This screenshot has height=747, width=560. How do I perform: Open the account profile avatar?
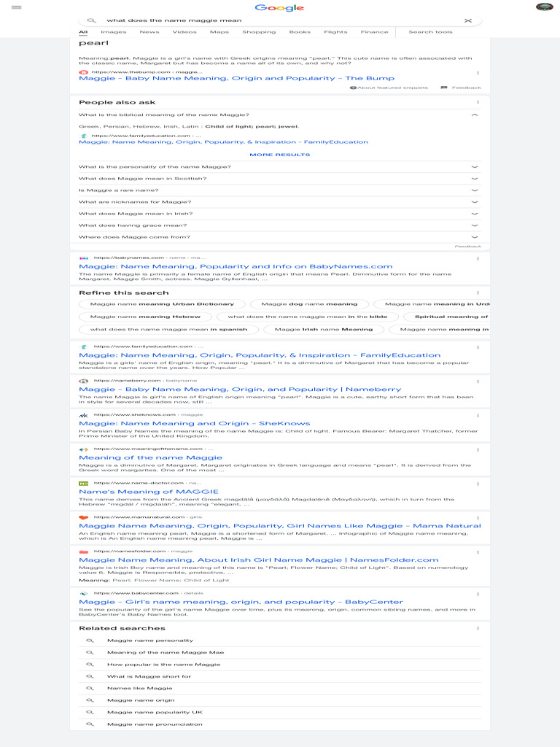(x=544, y=7)
